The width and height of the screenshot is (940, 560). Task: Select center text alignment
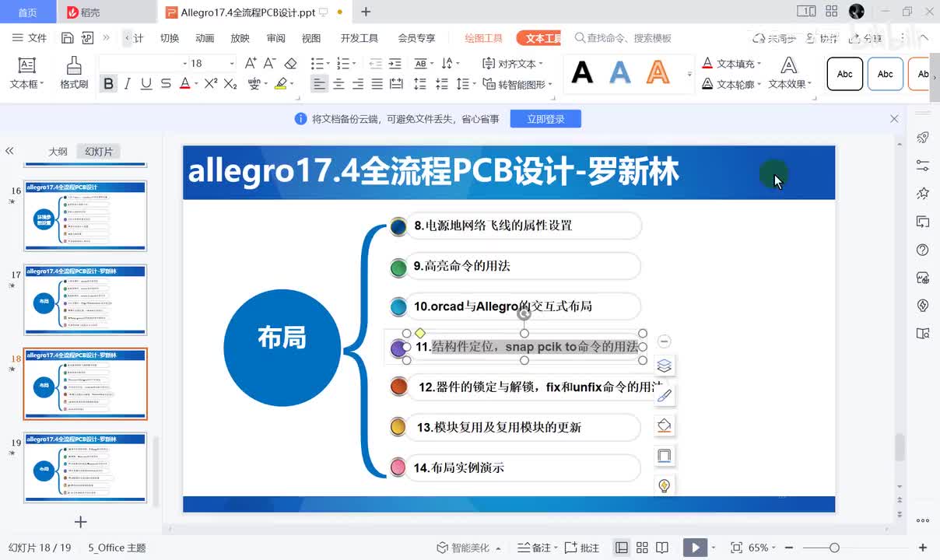point(339,84)
